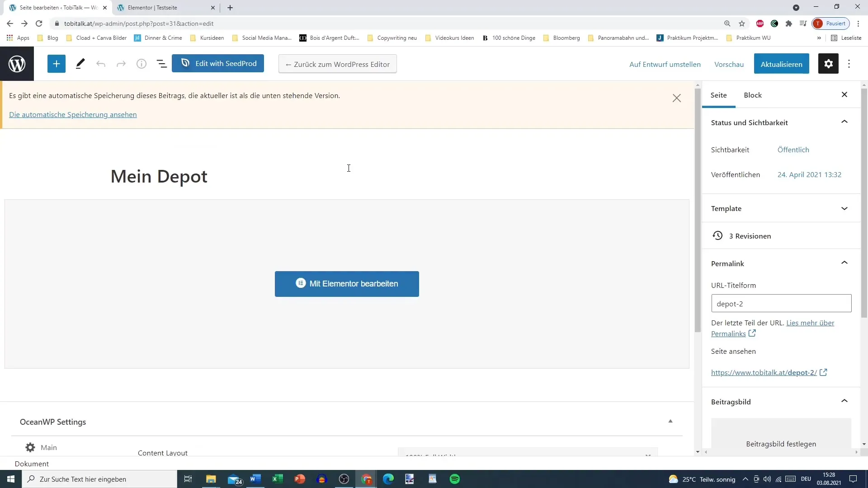
Task: Click the Windows taskbar search box
Action: [x=99, y=479]
